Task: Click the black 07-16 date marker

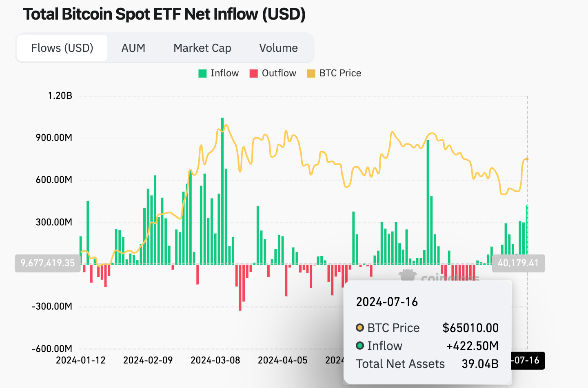Action: click(x=528, y=361)
